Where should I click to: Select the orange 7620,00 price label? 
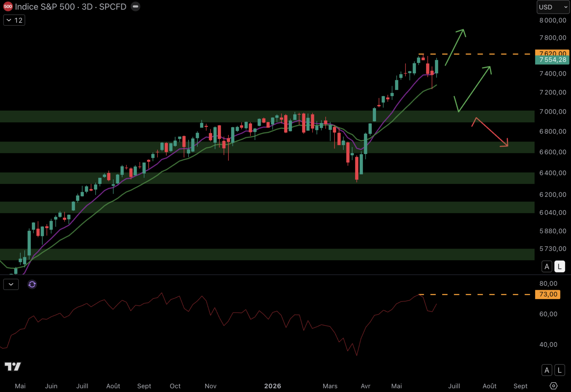tap(552, 53)
